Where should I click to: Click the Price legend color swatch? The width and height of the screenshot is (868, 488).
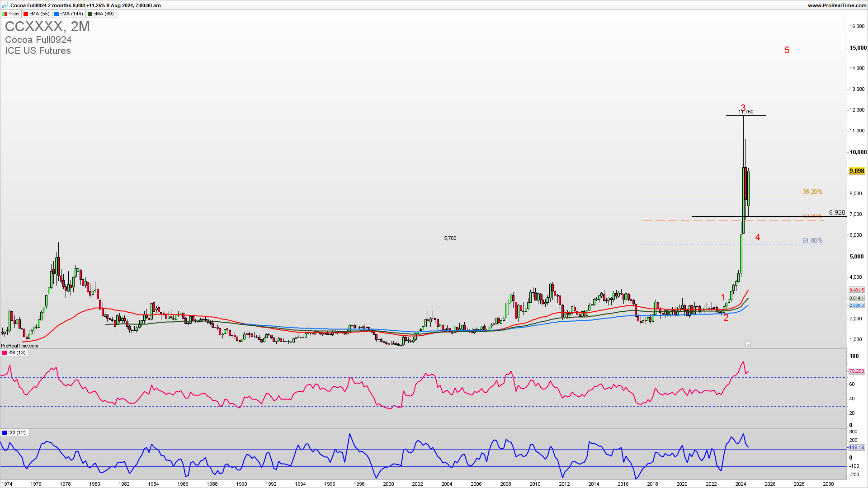[5, 14]
